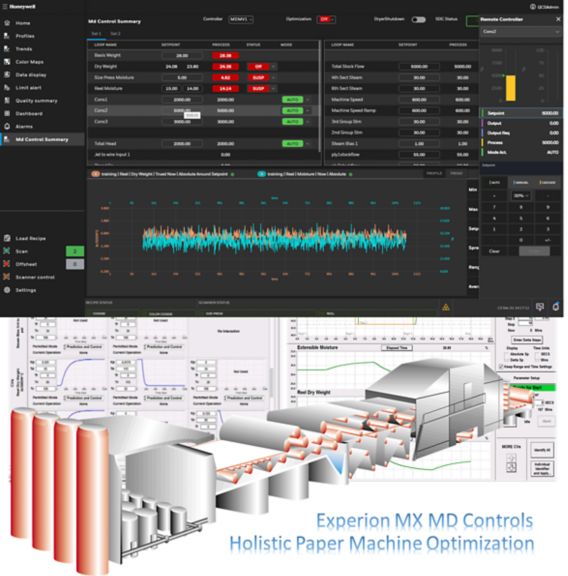Click the Md Control Summary sidebar icon
Screen dimensions: 568x576
click(x=7, y=139)
